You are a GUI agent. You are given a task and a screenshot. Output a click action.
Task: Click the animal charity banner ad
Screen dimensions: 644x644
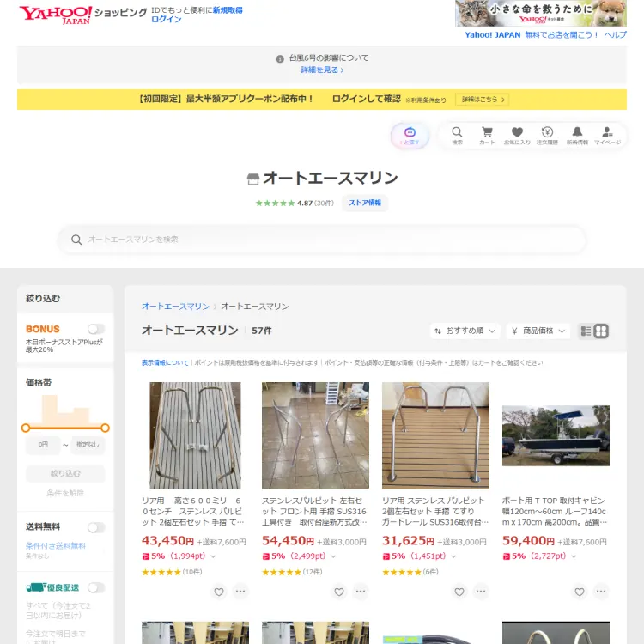click(x=541, y=14)
